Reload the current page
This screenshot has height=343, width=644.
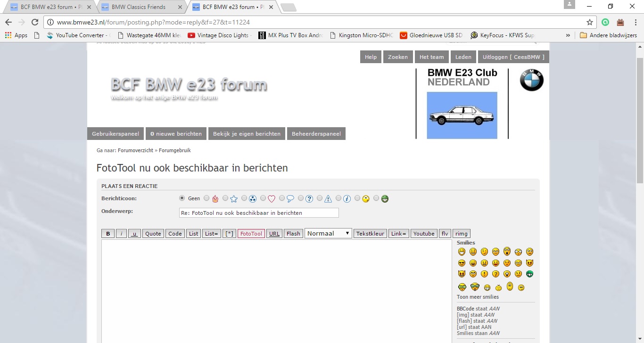coord(34,22)
